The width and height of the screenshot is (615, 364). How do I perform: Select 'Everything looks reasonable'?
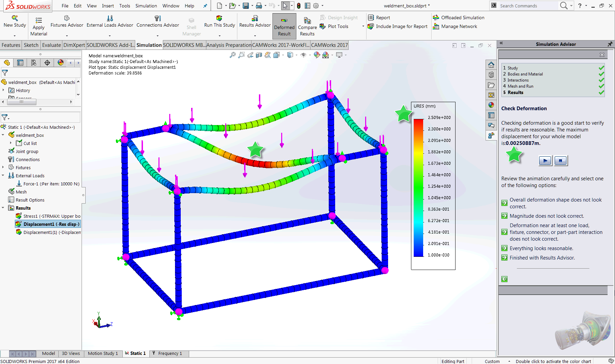pyautogui.click(x=537, y=248)
